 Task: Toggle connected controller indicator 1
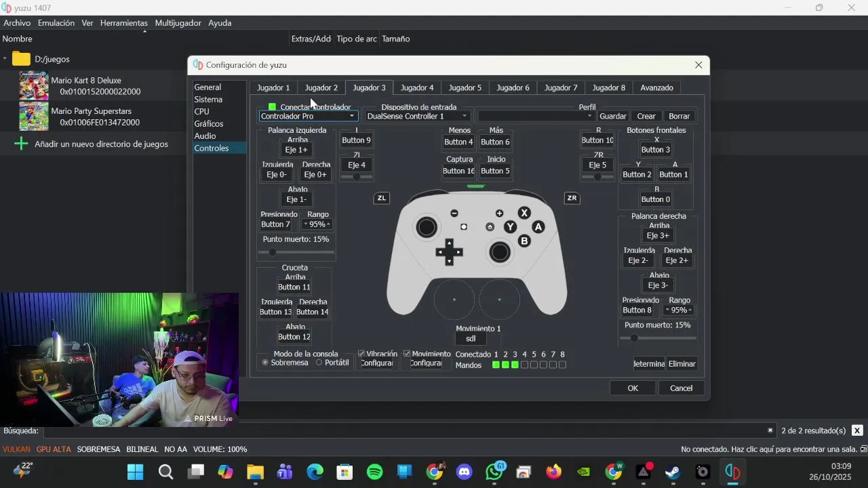click(x=496, y=365)
